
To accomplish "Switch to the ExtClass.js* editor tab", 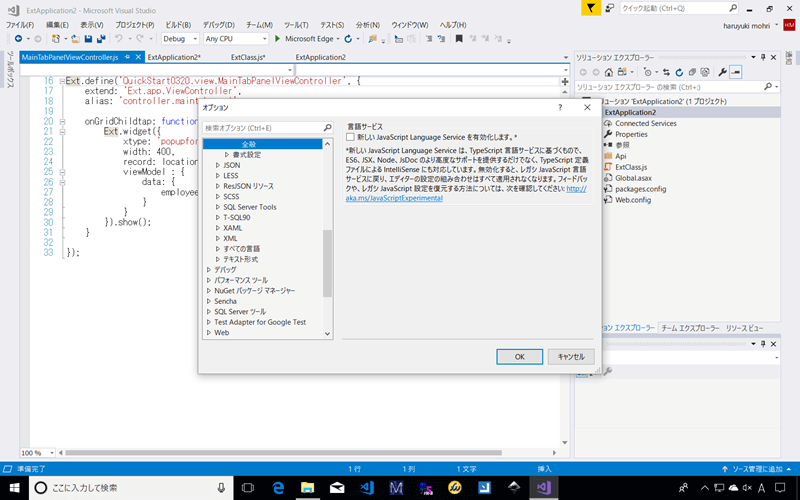I will [248, 57].
